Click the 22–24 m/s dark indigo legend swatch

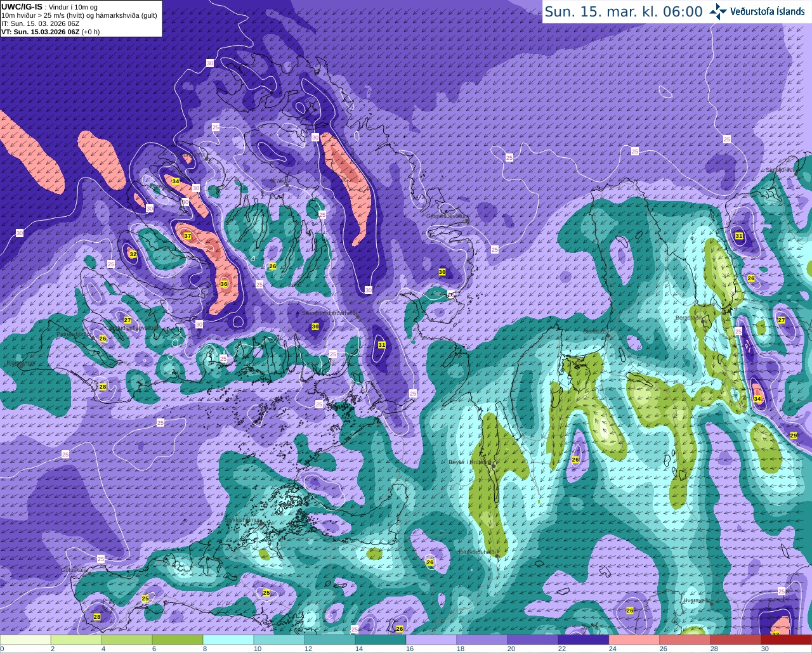coord(584,640)
